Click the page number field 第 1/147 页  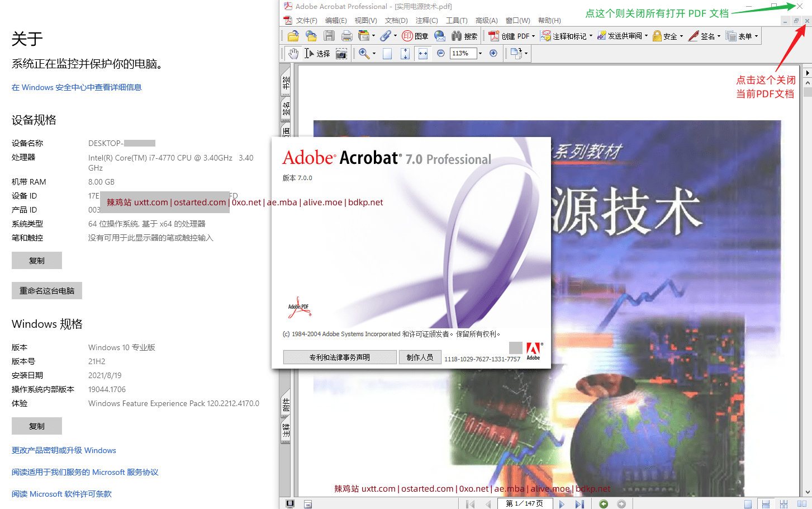coord(525,504)
